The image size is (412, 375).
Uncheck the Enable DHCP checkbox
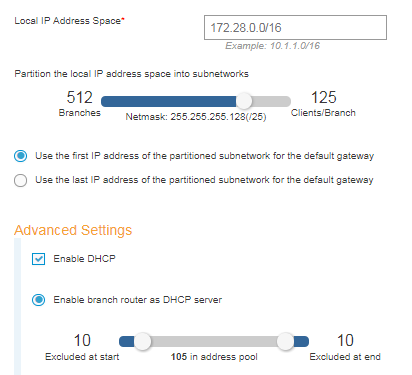pyautogui.click(x=39, y=259)
